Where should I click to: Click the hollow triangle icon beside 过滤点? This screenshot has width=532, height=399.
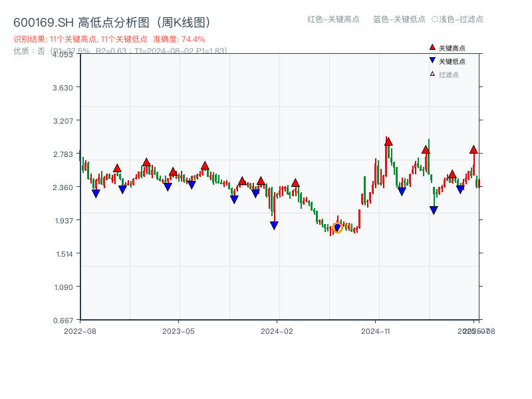click(432, 74)
